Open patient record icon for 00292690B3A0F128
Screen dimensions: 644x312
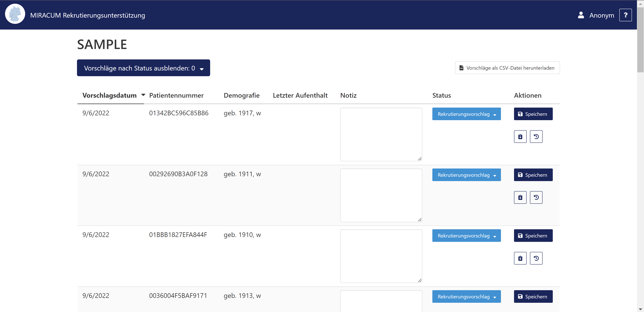[x=520, y=197]
